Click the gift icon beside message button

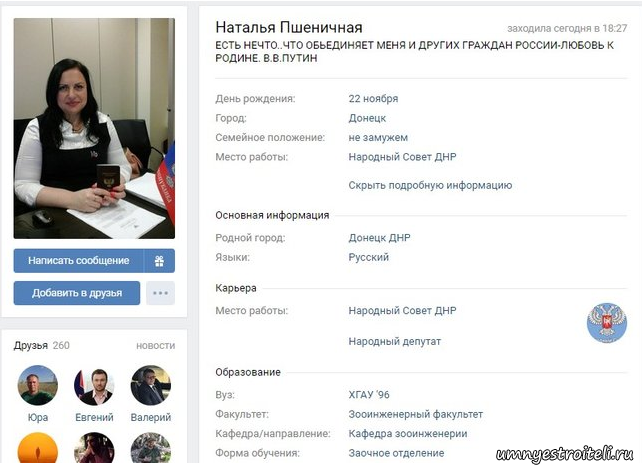(x=159, y=261)
